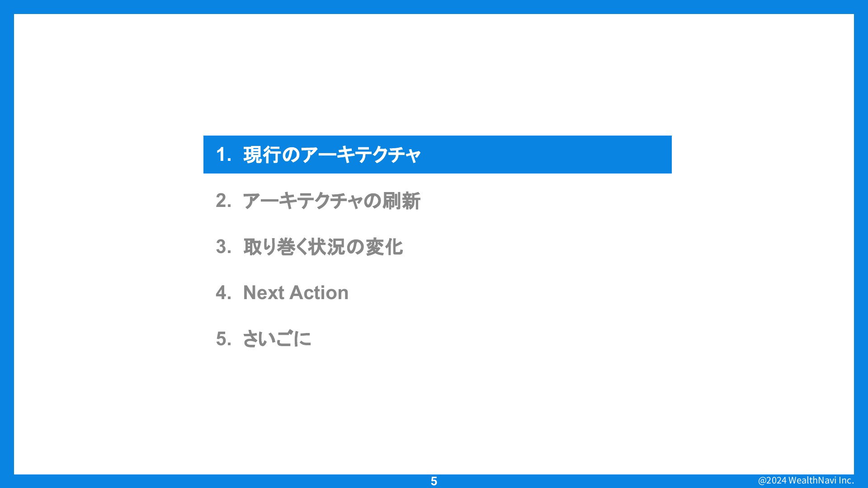Image resolution: width=868 pixels, height=488 pixels.
Task: Go to the さいごに agenda item
Action: 277,339
